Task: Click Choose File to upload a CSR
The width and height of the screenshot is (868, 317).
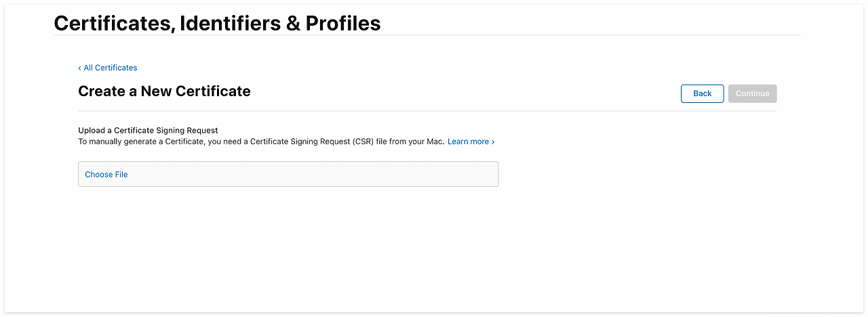Action: tap(106, 174)
